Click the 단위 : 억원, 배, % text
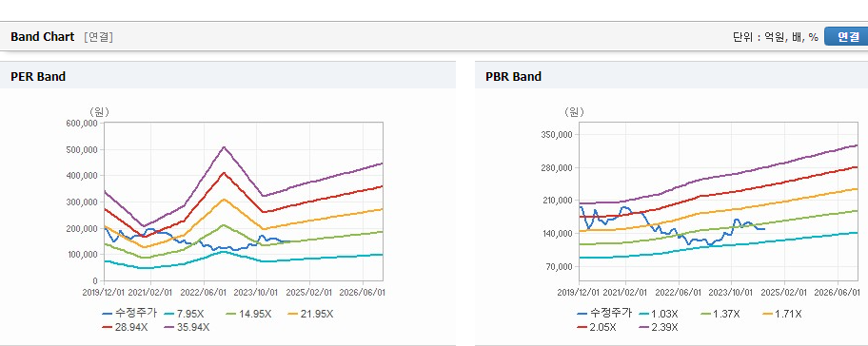Image resolution: width=868 pixels, height=346 pixels. (x=776, y=37)
